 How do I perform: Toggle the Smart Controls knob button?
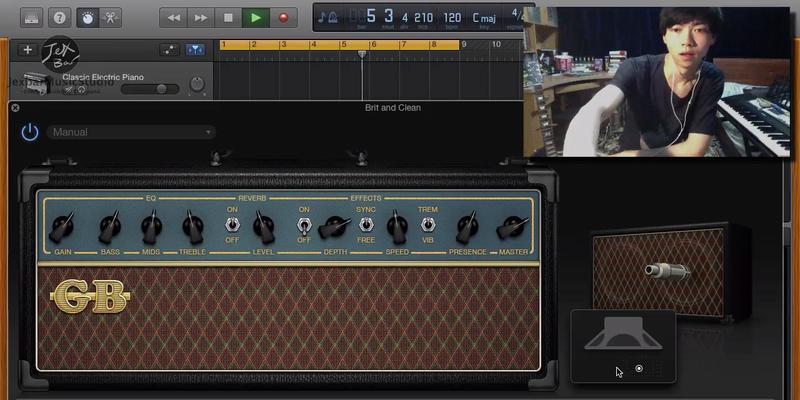tap(88, 18)
